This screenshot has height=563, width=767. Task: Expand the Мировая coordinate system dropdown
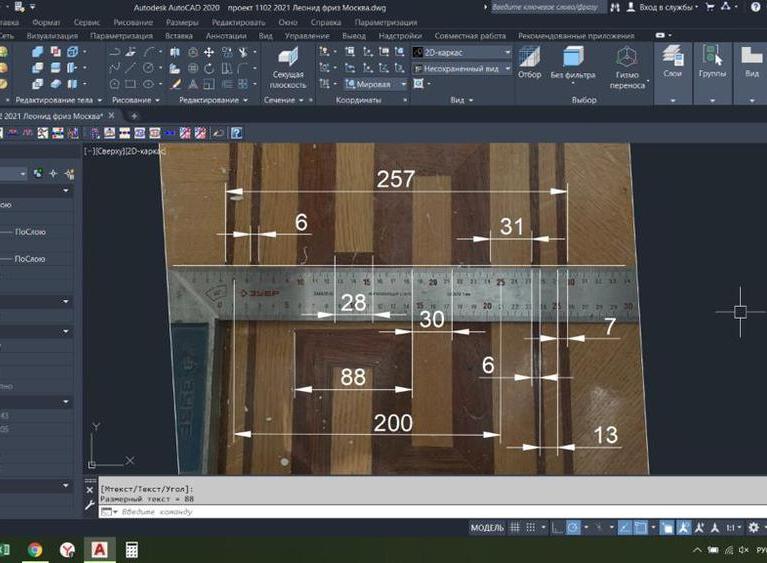[376, 85]
